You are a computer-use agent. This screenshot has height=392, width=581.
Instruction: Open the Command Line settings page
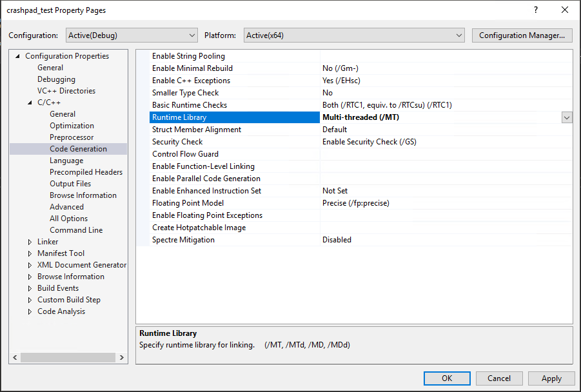click(77, 230)
